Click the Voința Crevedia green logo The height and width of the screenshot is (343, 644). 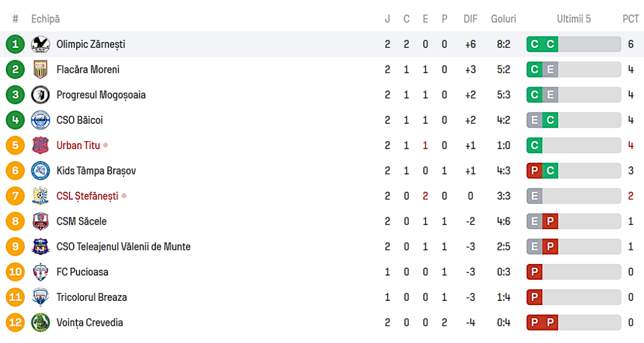[x=40, y=323]
